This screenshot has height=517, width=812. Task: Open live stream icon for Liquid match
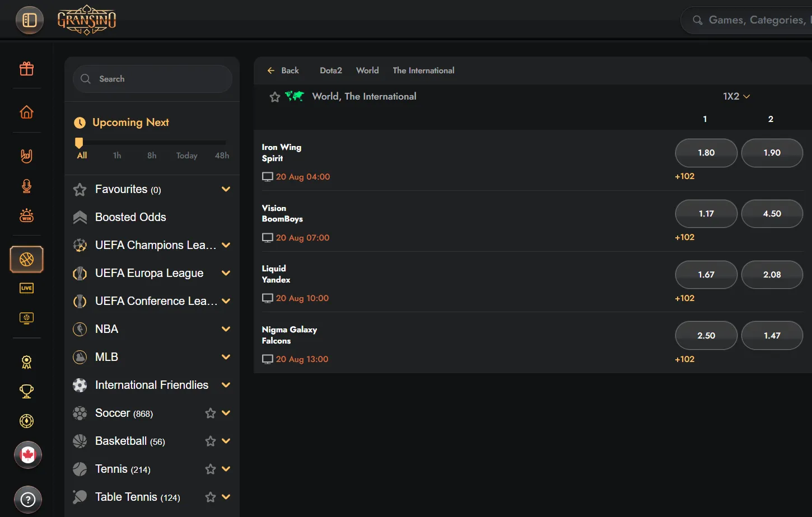(268, 298)
